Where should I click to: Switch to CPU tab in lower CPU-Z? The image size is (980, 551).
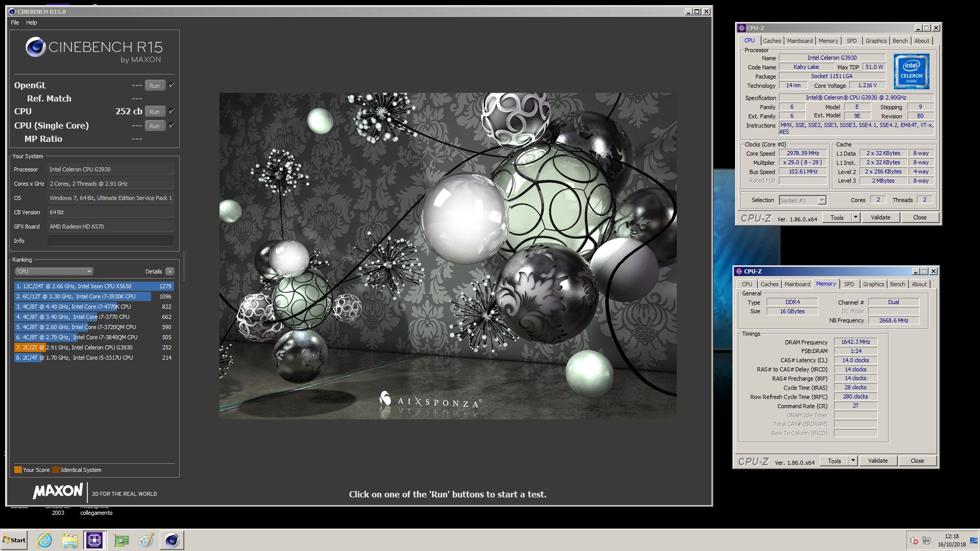pyautogui.click(x=747, y=284)
